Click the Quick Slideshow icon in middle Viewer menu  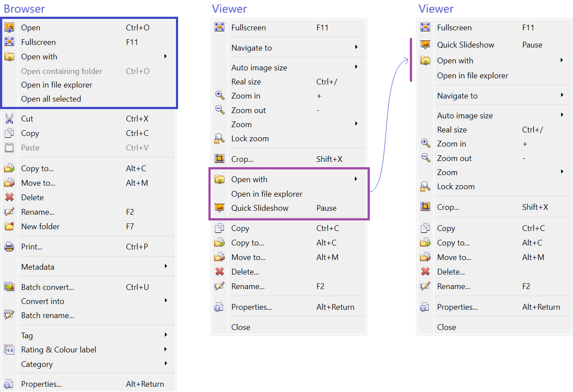219,208
